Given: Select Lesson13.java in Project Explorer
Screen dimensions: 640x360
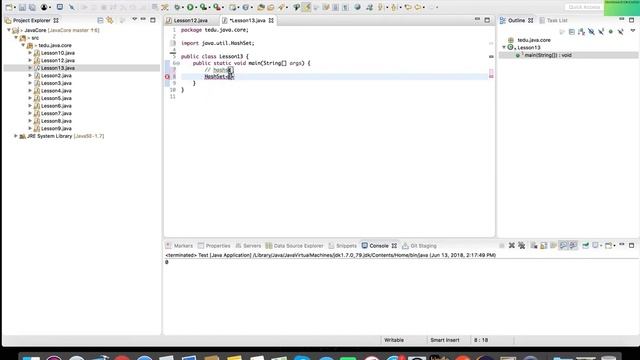Looking at the screenshot, I should click(x=58, y=68).
